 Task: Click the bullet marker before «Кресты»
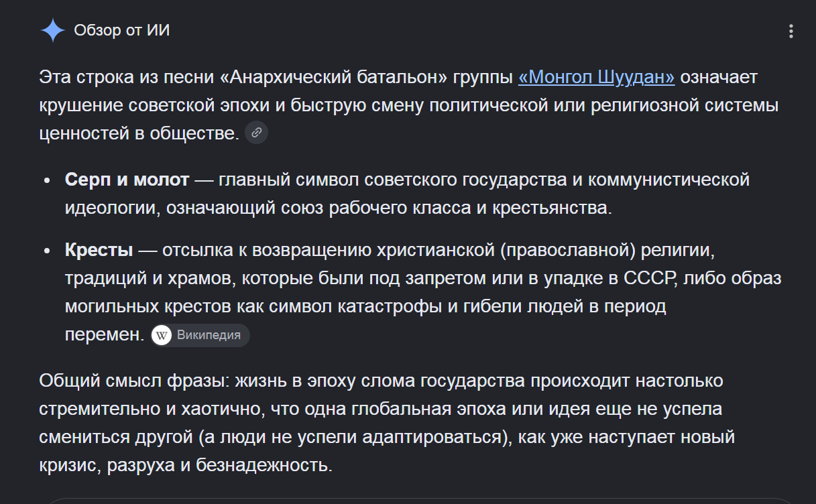[47, 251]
